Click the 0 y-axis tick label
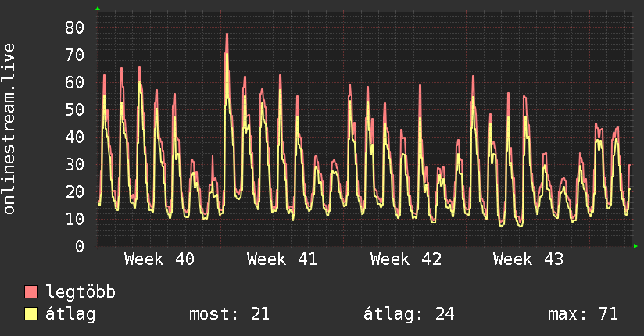Image resolution: width=644 pixels, height=336 pixels. coord(80,246)
